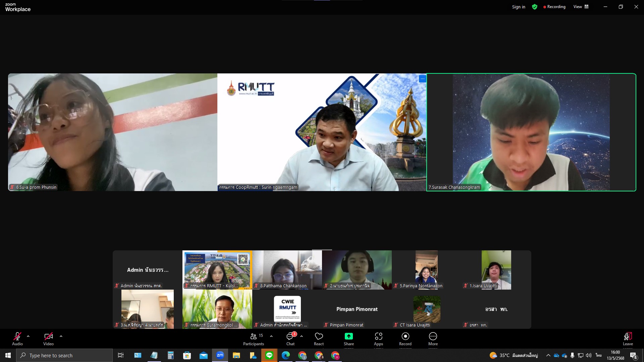This screenshot has width=644, height=362.
Task: Open the Chat panel
Action: [x=290, y=339]
